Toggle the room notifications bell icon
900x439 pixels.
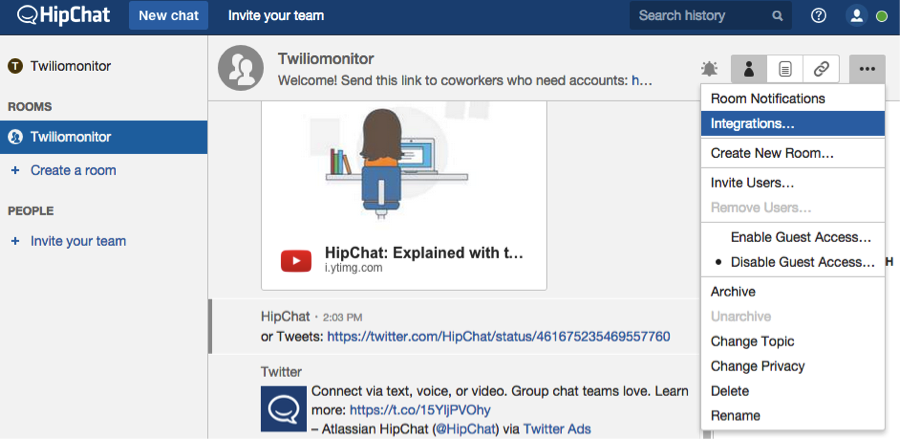tap(709, 69)
